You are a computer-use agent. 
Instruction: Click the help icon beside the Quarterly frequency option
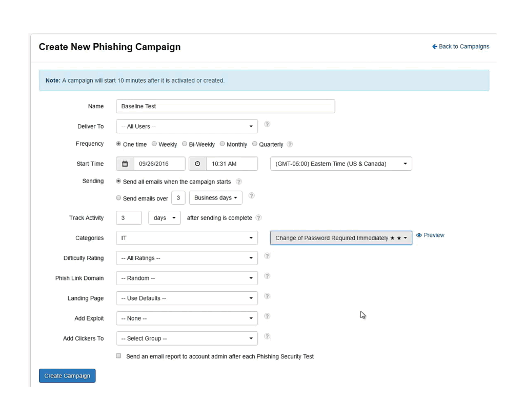click(290, 145)
